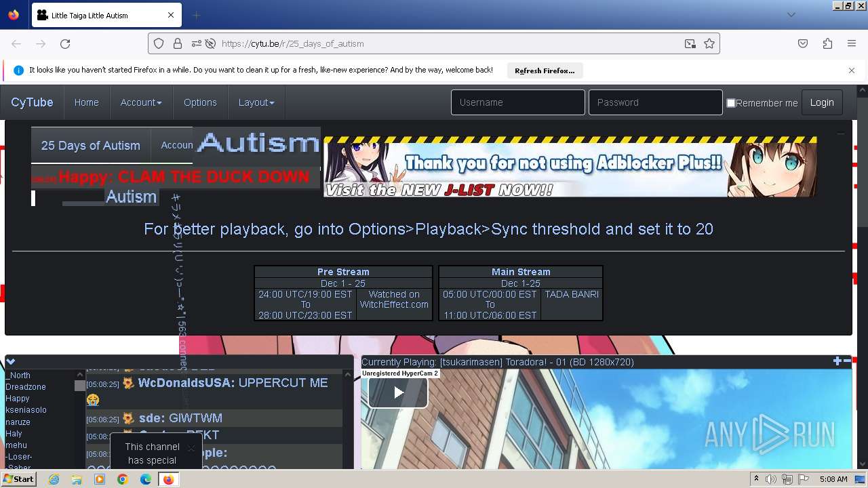
Task: Select user _North in the user list
Action: (19, 375)
